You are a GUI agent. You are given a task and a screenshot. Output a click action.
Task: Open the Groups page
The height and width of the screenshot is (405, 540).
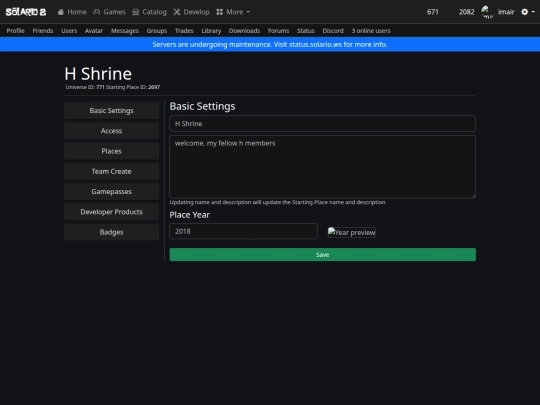tap(157, 31)
